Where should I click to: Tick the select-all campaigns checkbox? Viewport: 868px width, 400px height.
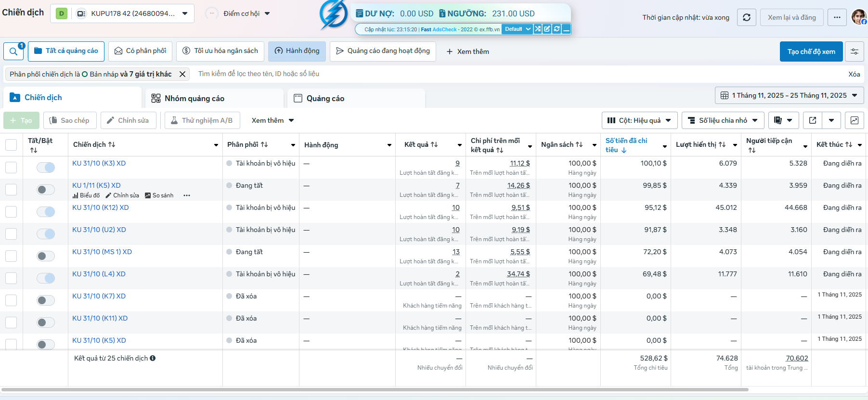pyautogui.click(x=11, y=144)
